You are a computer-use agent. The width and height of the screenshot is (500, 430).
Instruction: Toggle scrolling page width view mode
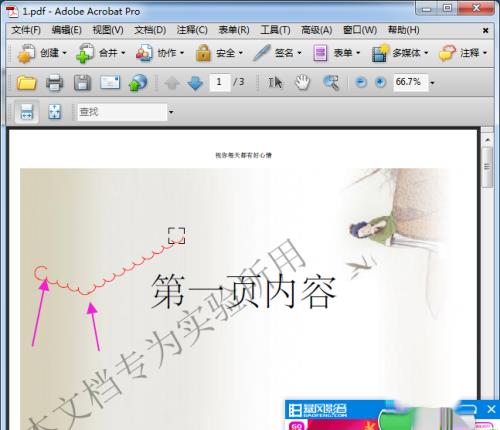click(x=26, y=112)
